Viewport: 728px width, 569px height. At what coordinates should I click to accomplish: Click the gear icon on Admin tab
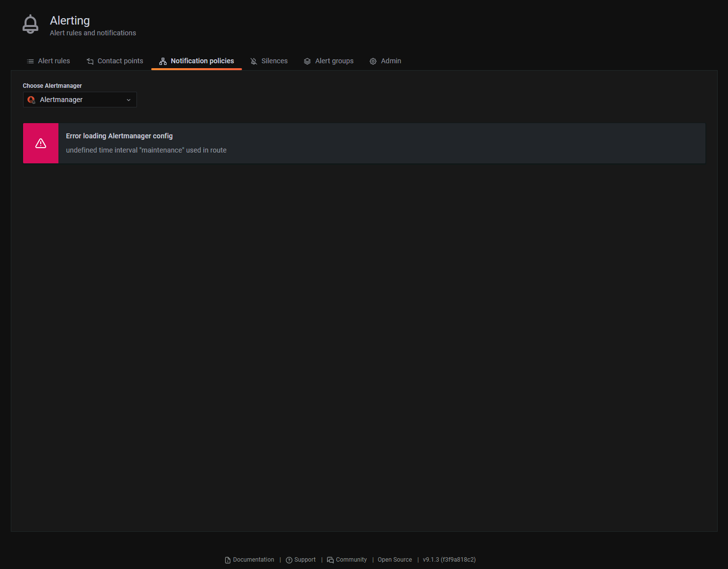[373, 61]
